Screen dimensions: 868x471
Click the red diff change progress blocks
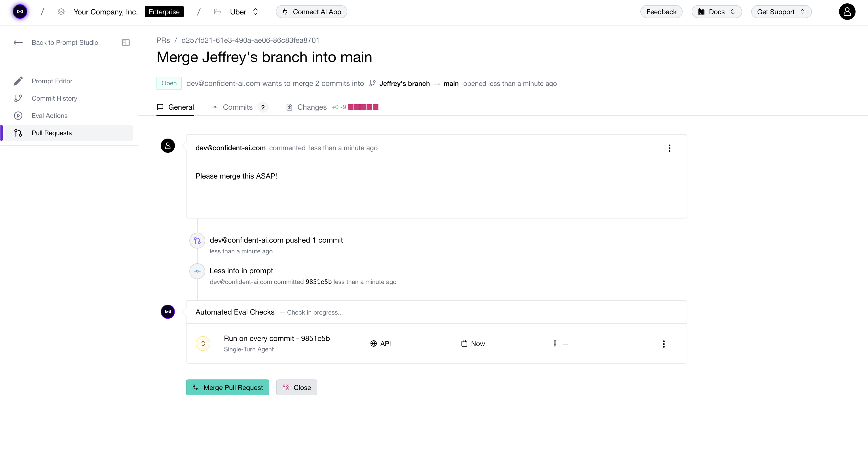coord(364,107)
